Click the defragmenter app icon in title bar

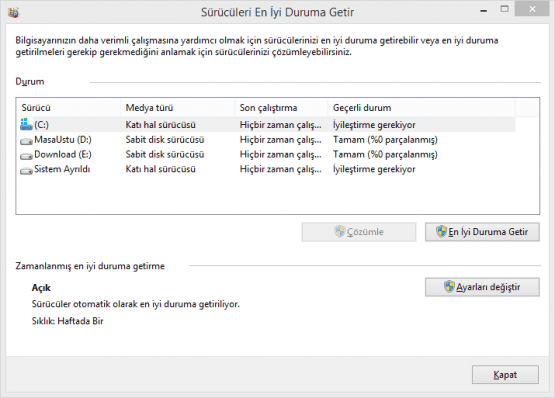pyautogui.click(x=13, y=13)
